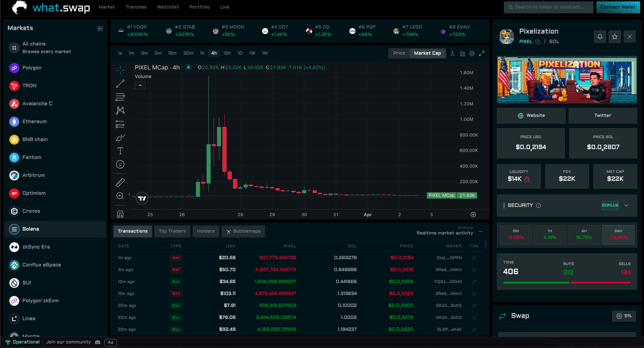
Task: Select the text annotation tool
Action: (x=120, y=151)
